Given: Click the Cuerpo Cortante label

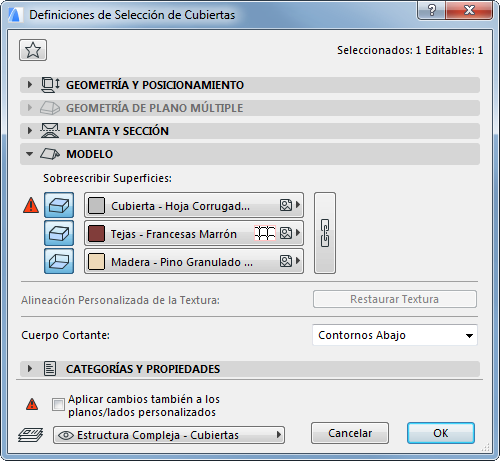Looking at the screenshot, I should point(66,335).
